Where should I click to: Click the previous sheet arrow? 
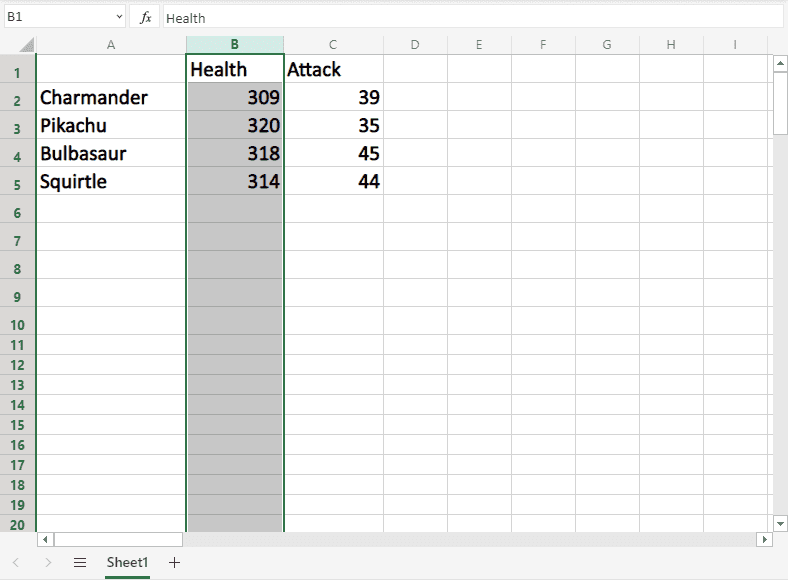pos(16,563)
